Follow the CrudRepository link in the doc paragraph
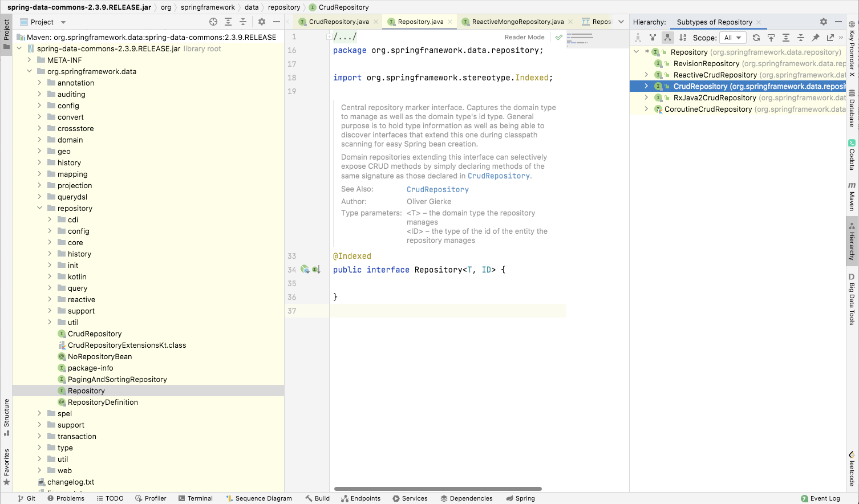 pos(499,176)
